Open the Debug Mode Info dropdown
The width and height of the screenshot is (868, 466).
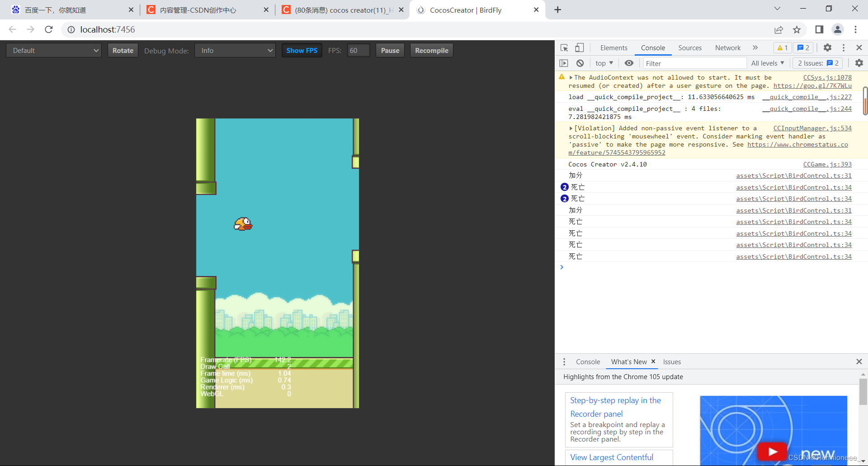235,50
